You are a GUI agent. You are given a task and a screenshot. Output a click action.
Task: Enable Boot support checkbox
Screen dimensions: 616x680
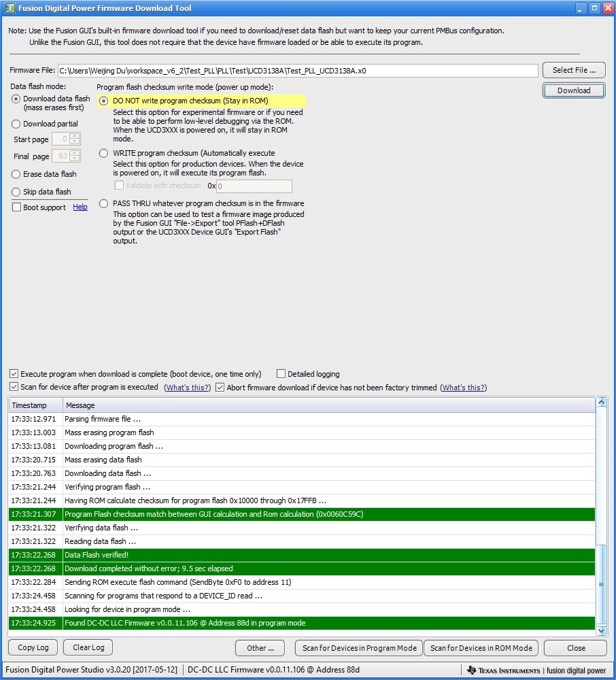pyautogui.click(x=16, y=207)
